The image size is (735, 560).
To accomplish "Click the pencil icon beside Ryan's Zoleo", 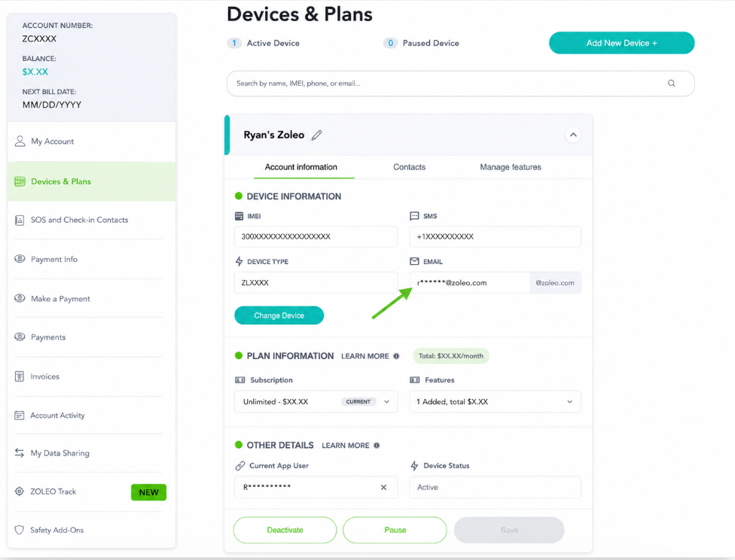I will tap(317, 135).
